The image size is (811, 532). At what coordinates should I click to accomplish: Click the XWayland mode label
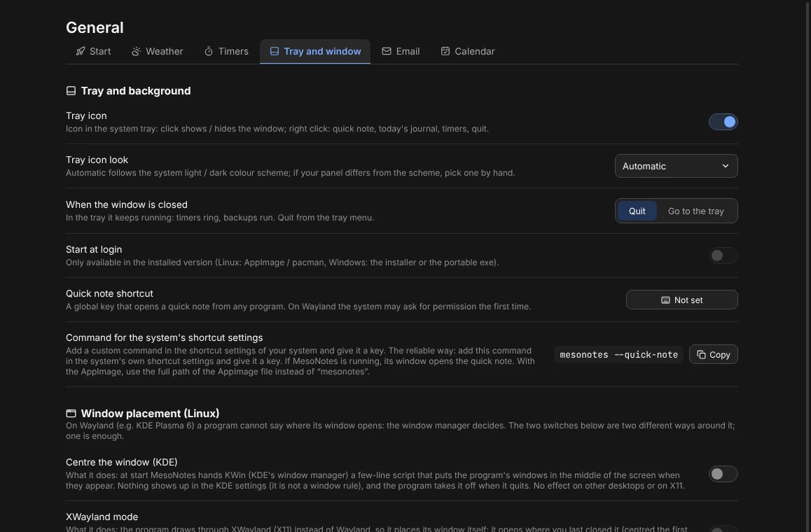[102, 517]
